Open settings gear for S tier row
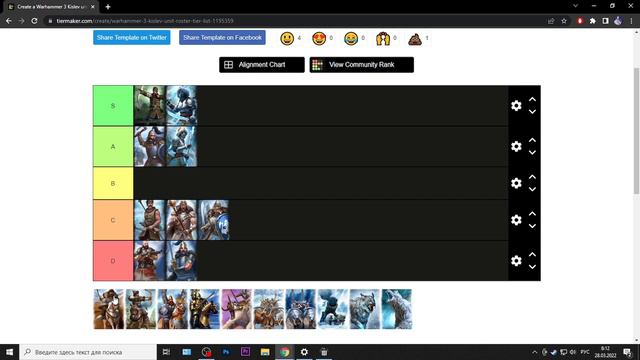 [516, 106]
